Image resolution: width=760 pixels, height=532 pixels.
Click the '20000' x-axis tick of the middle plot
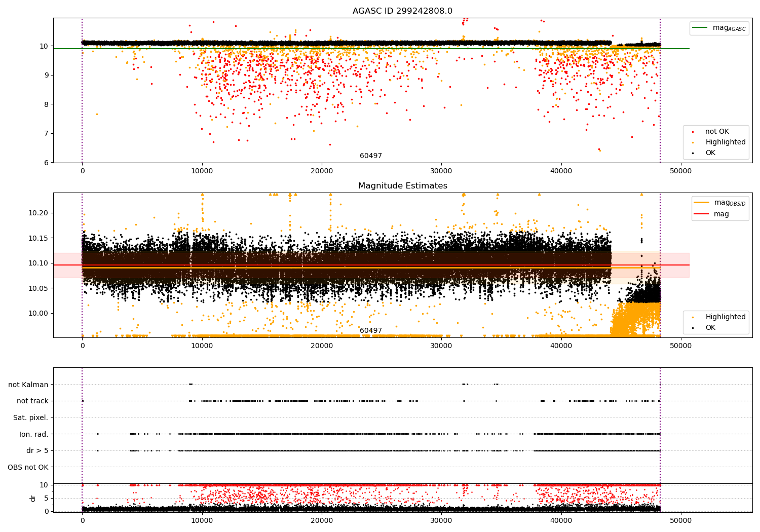coord(321,346)
